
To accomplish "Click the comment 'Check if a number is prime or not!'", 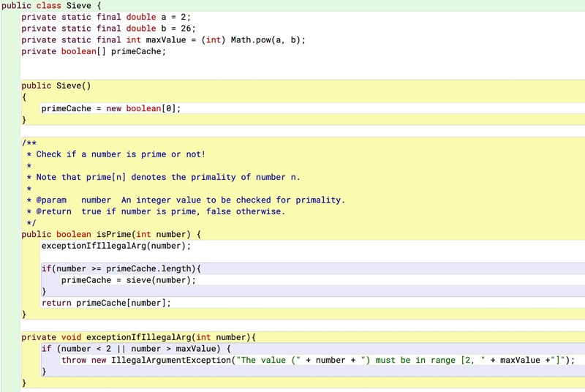I will pyautogui.click(x=121, y=154).
